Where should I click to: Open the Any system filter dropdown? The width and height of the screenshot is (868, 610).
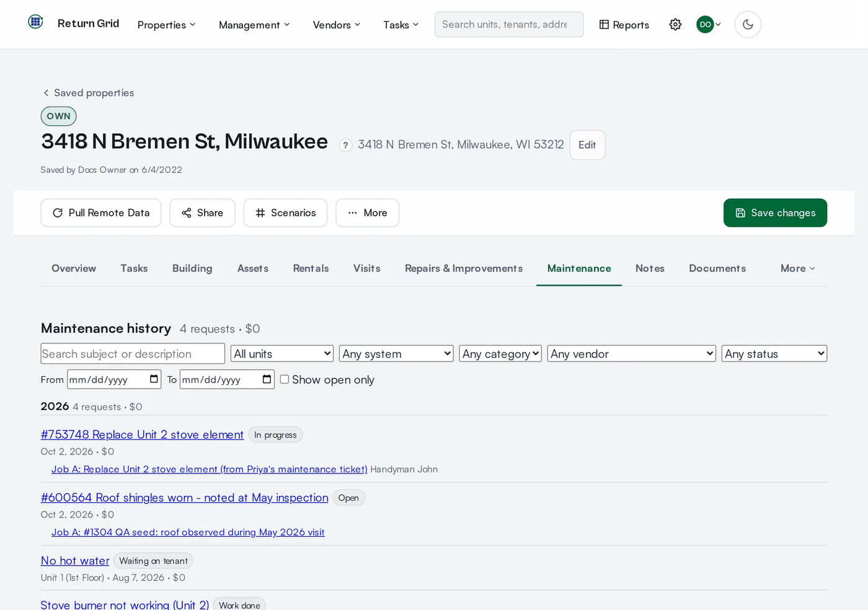(396, 353)
